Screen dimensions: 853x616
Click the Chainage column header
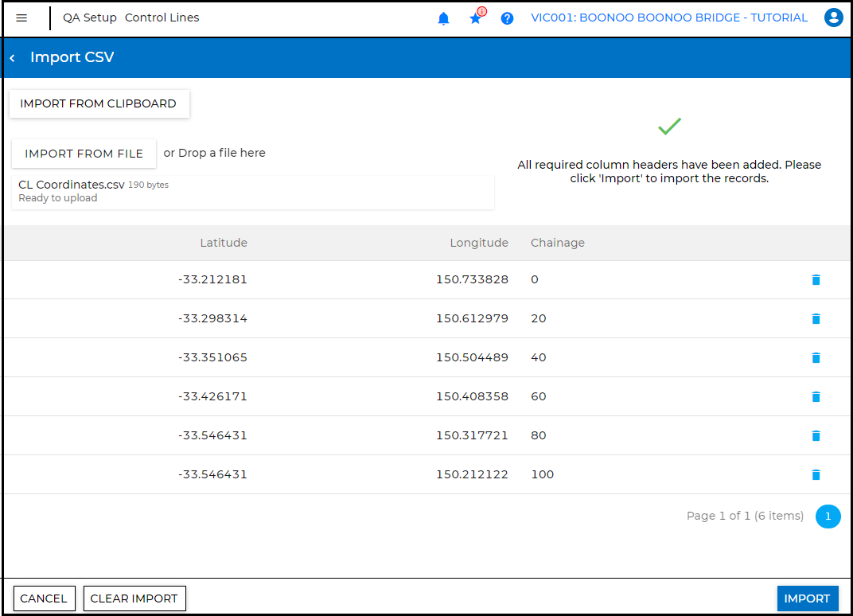pyautogui.click(x=558, y=243)
